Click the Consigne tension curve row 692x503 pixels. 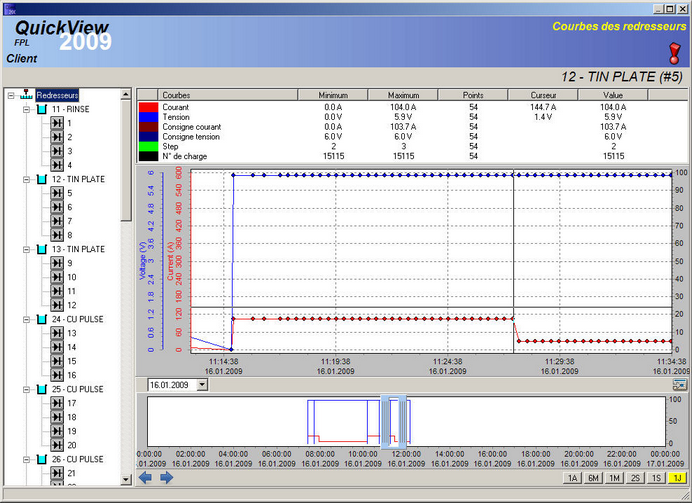412,137
